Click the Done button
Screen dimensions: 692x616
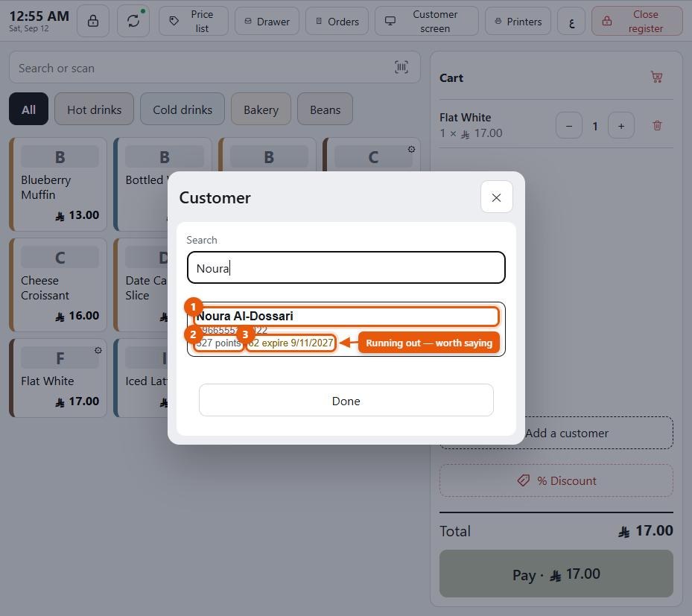click(x=346, y=400)
